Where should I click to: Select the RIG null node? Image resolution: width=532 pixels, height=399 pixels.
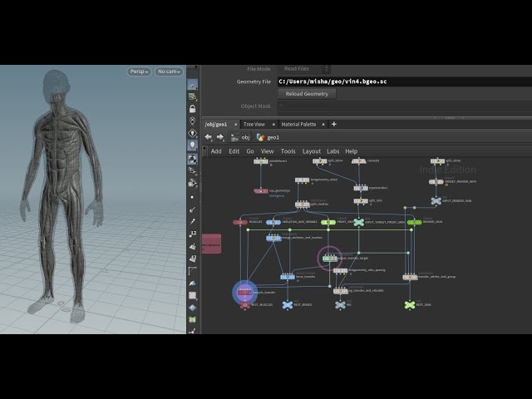pos(340,305)
